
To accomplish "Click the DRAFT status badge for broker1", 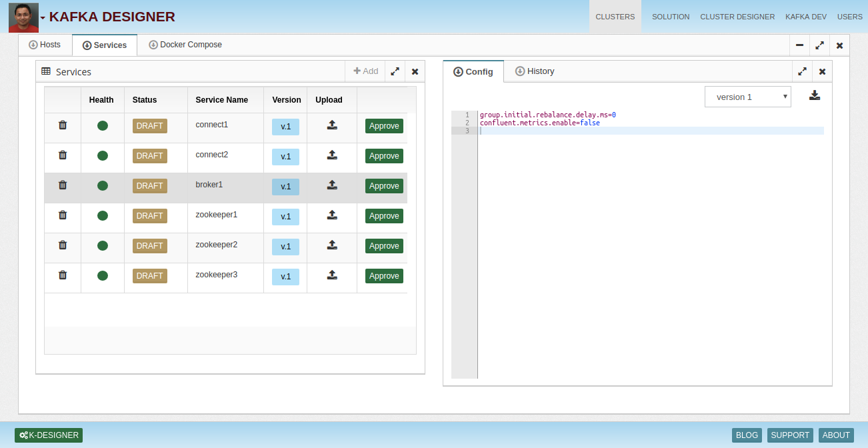I will click(x=150, y=186).
